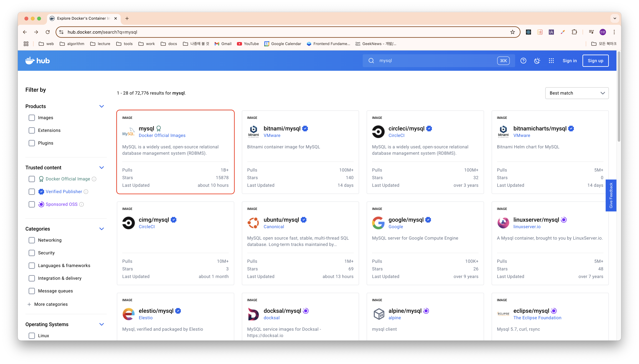Screen dimensions: 639x364
Task: Check the Images product filter
Action: tap(32, 118)
